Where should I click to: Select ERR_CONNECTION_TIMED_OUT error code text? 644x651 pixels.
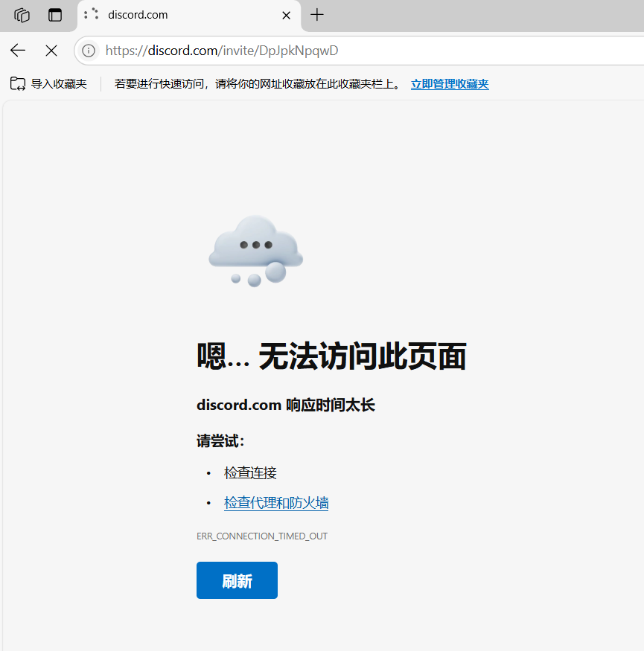[x=262, y=536]
